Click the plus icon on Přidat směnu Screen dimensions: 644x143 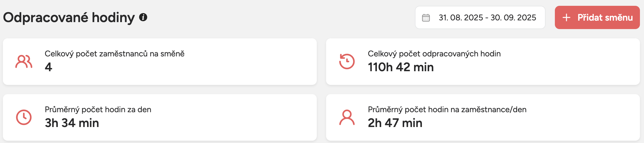tap(566, 18)
